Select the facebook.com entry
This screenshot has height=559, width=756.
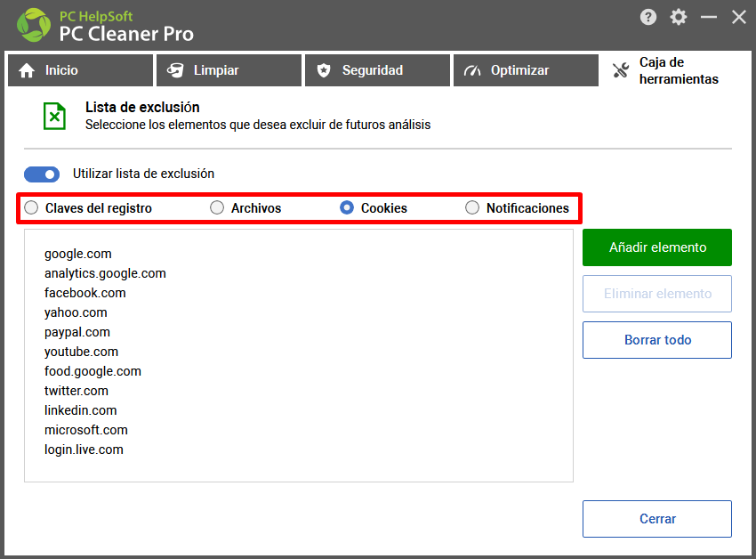click(85, 293)
